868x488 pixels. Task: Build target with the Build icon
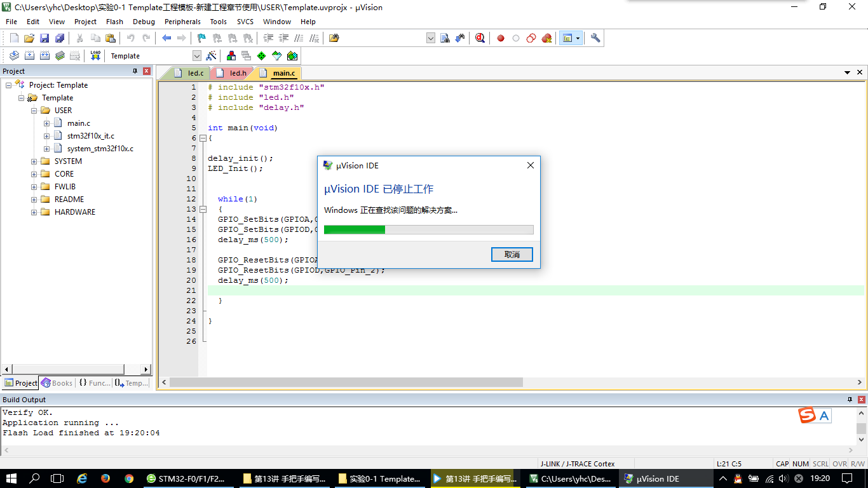coord(29,56)
